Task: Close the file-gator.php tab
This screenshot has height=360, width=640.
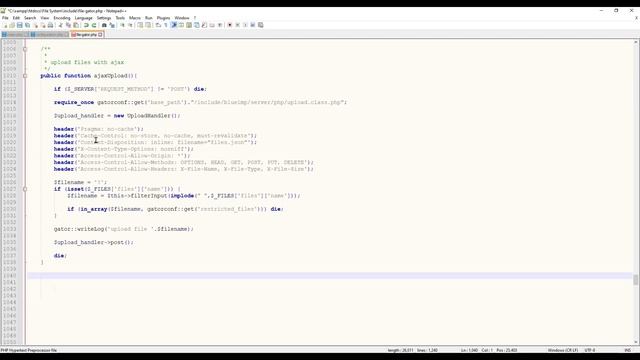Action: click(100, 35)
